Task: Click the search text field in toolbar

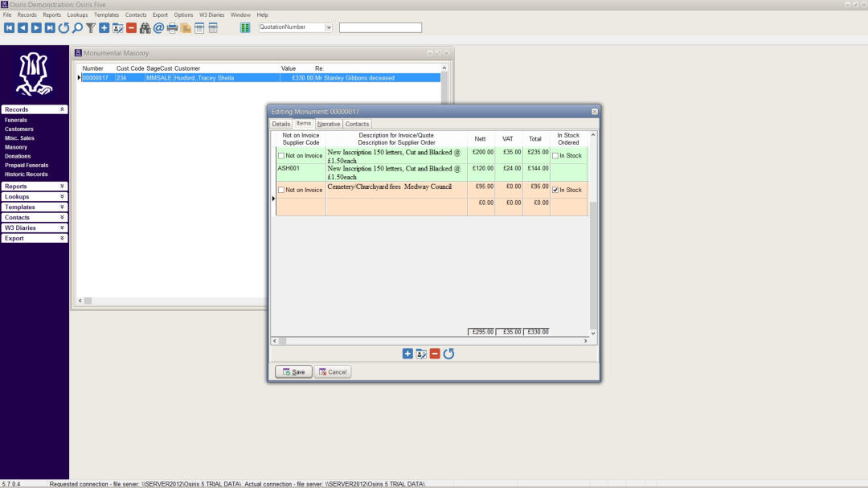Action: [x=380, y=27]
